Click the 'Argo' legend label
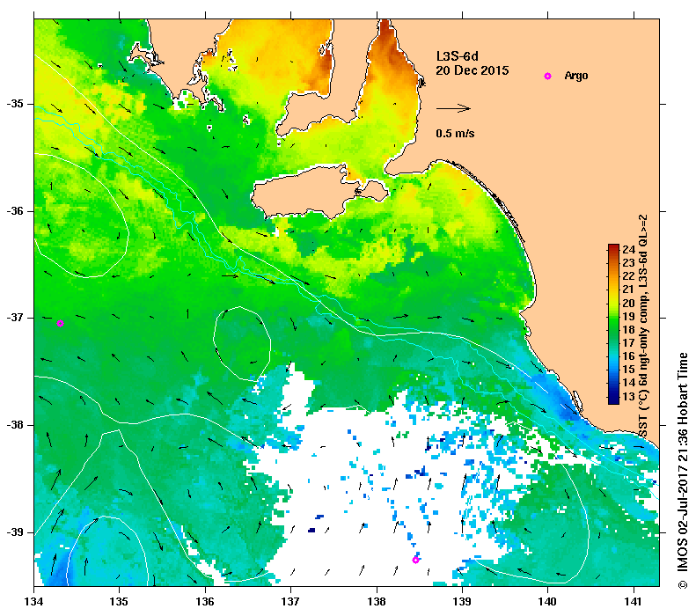Image resolution: width=696 pixels, height=616 pixels. [576, 76]
